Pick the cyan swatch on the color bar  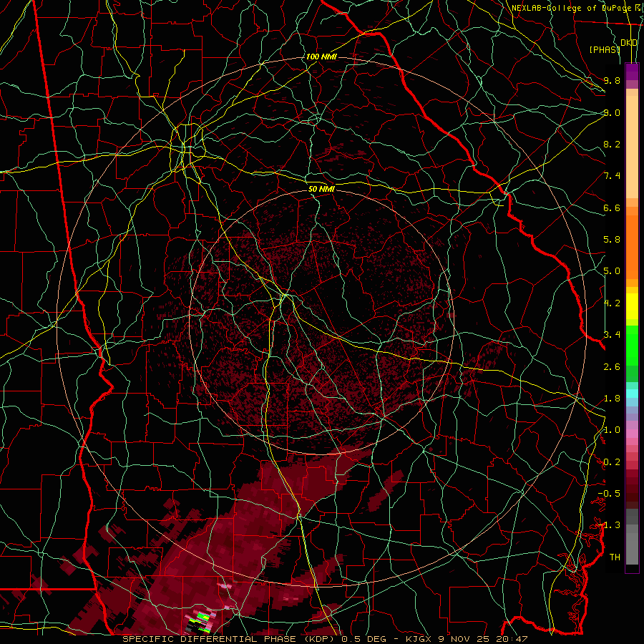click(632, 393)
